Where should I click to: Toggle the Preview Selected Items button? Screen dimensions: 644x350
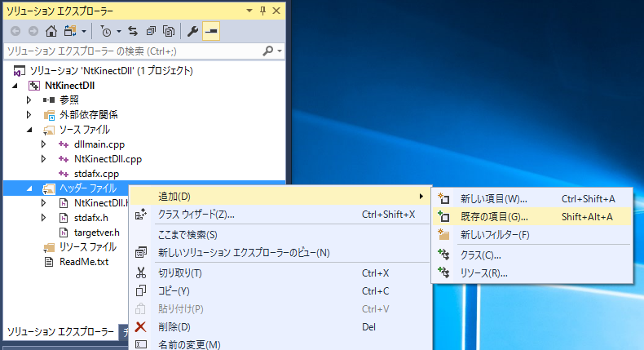click(x=210, y=31)
